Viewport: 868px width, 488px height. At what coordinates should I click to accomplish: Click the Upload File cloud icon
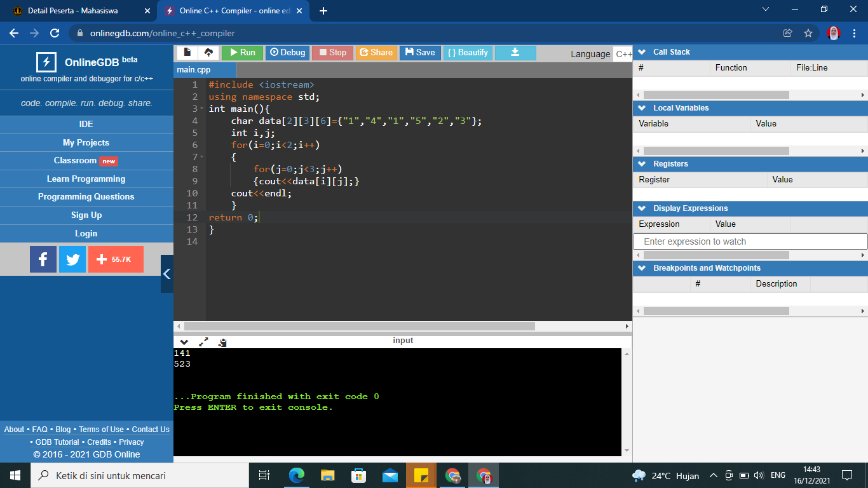click(x=208, y=53)
